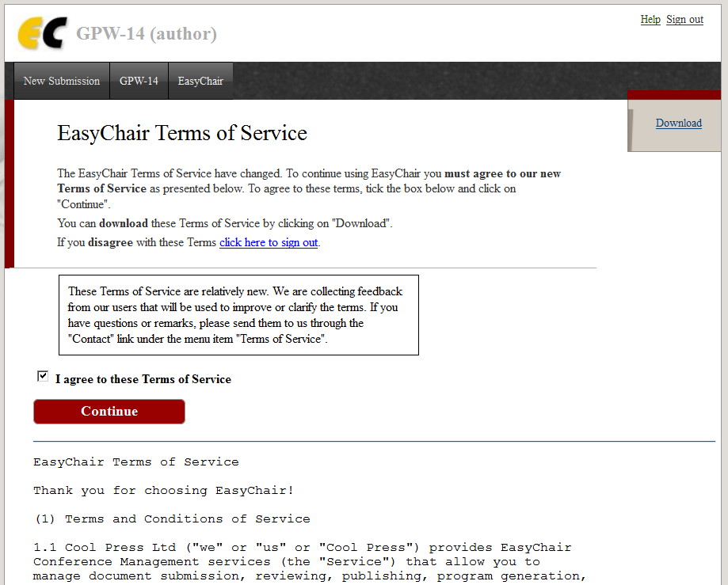Image resolution: width=728 pixels, height=585 pixels.
Task: Open the New Submission menu item
Action: click(62, 82)
